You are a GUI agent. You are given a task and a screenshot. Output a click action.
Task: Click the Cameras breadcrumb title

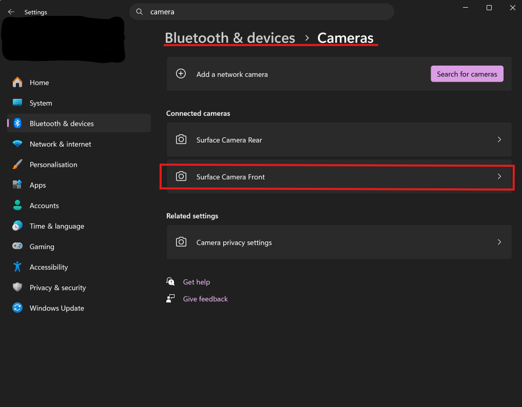pos(345,38)
